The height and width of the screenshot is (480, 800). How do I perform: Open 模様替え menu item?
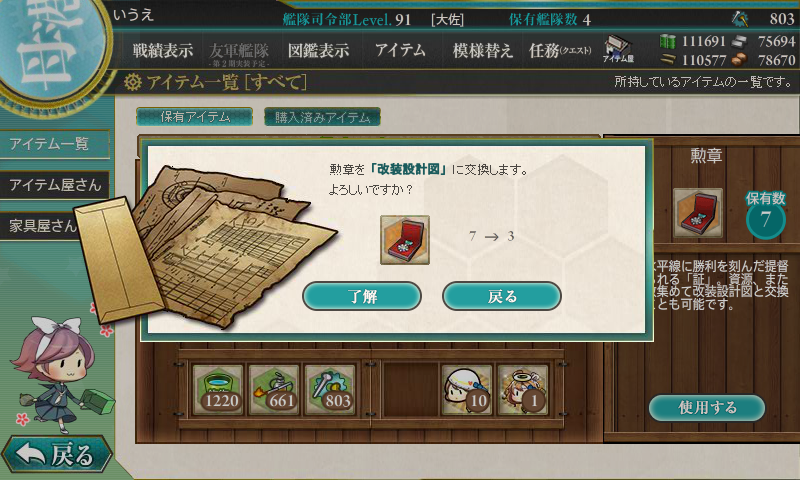482,50
